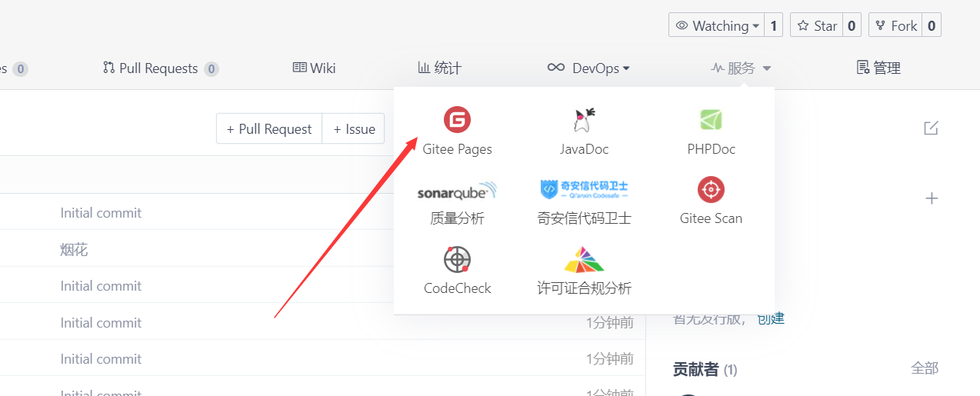The width and height of the screenshot is (980, 396).
Task: Click the watchers count 1
Action: click(774, 25)
